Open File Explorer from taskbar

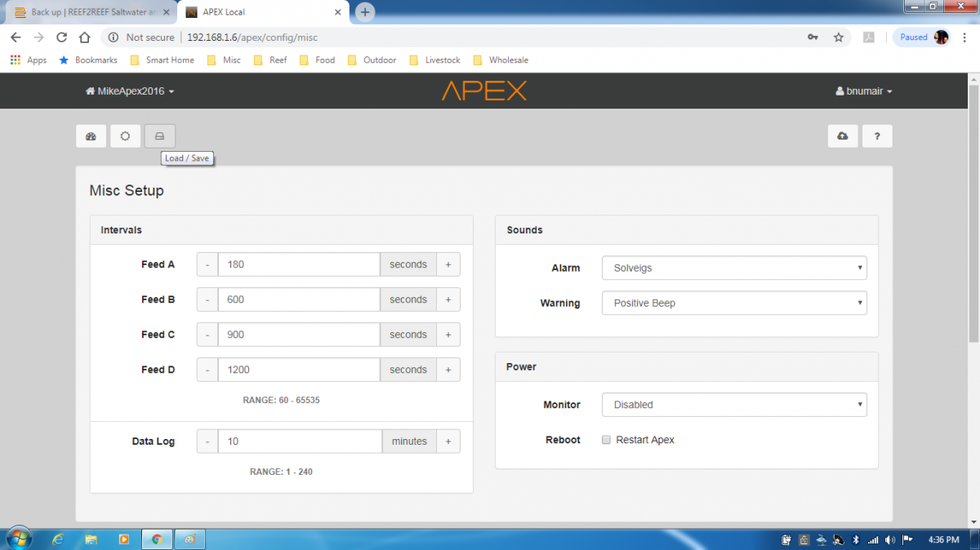tap(91, 539)
